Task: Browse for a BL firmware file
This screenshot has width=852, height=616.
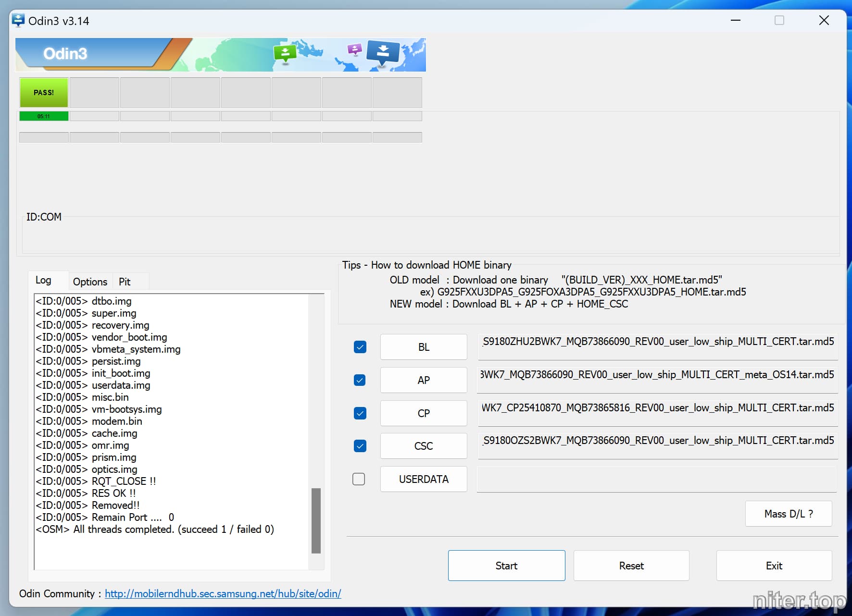Action: click(424, 347)
